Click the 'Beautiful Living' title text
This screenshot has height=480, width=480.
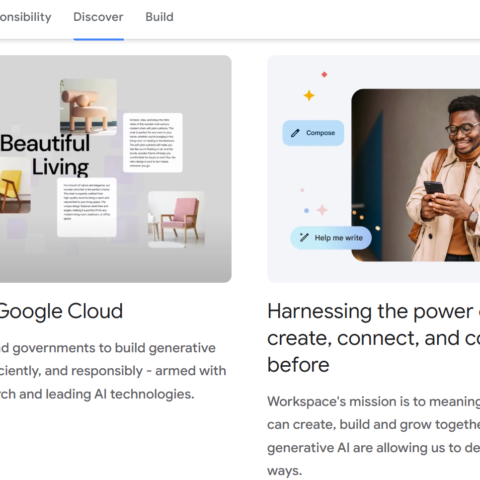tap(45, 155)
